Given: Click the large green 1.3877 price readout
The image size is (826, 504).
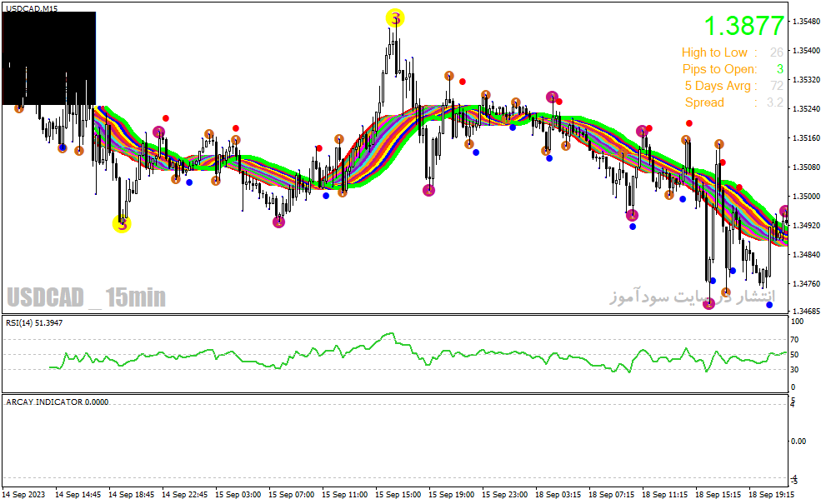Looking at the screenshot, I should (743, 26).
